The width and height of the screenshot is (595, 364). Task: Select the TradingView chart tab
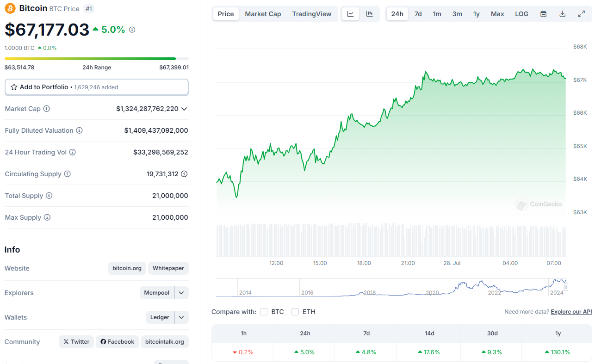click(x=312, y=14)
